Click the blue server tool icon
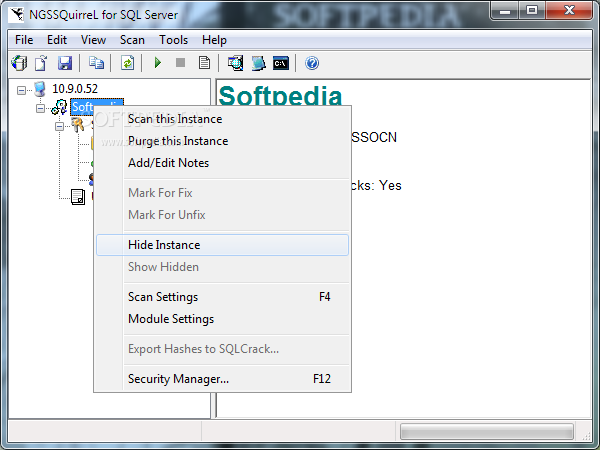This screenshot has width=600, height=450. click(258, 63)
